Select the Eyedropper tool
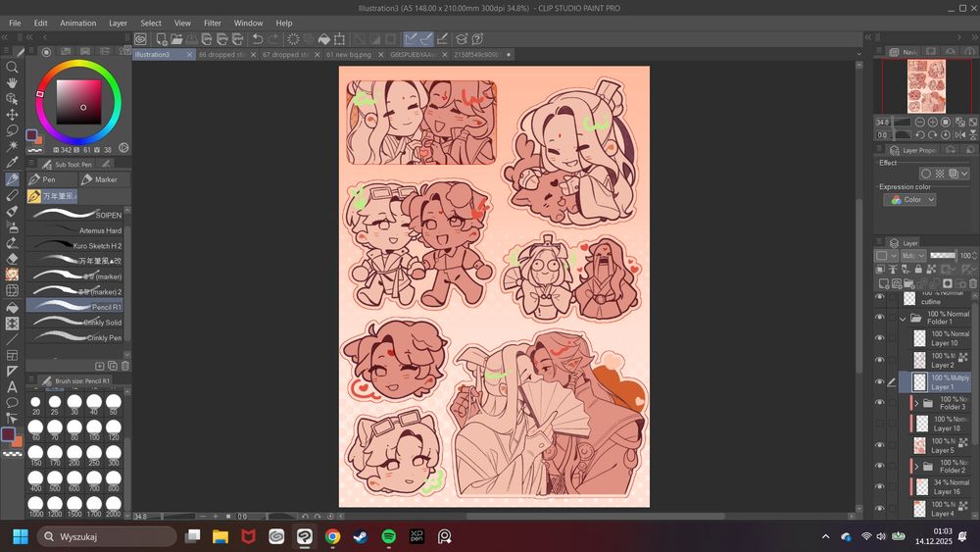The image size is (980, 552). tap(12, 162)
